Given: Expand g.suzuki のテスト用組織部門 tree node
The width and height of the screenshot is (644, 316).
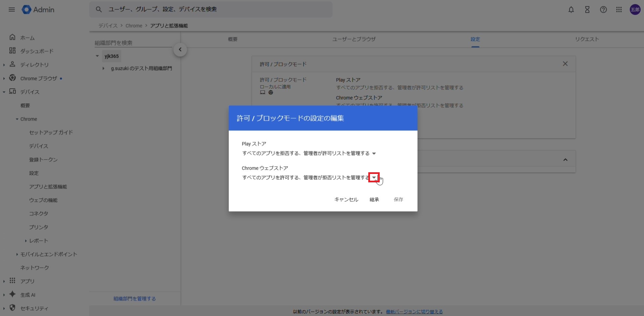Looking at the screenshot, I should 103,69.
